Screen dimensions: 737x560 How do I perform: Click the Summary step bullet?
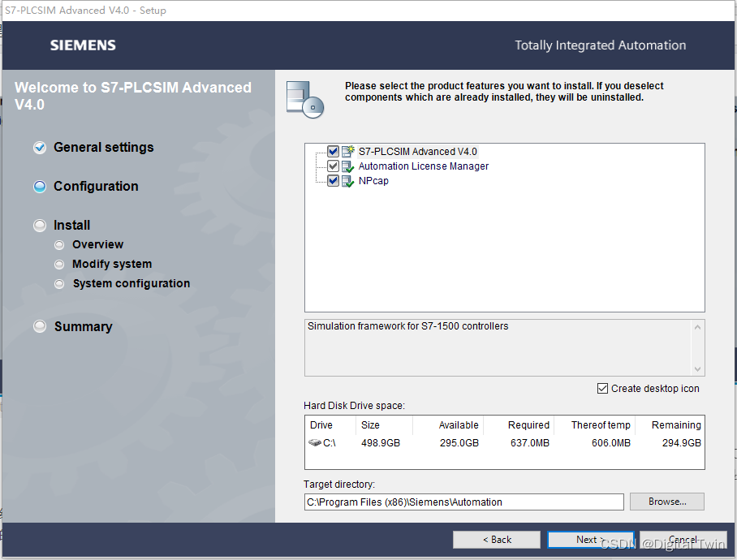click(40, 326)
